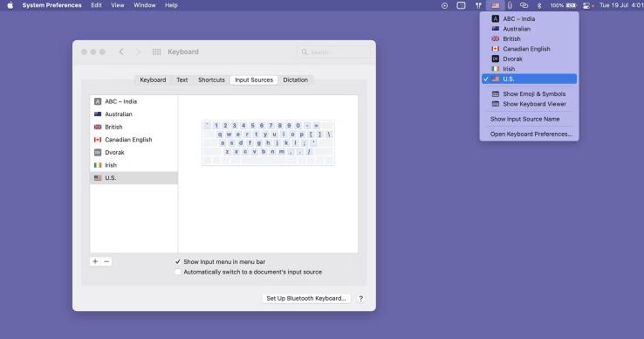Screen dimensions: 644x339
Task: Go back using the left chevron arrow
Action: pyautogui.click(x=121, y=52)
